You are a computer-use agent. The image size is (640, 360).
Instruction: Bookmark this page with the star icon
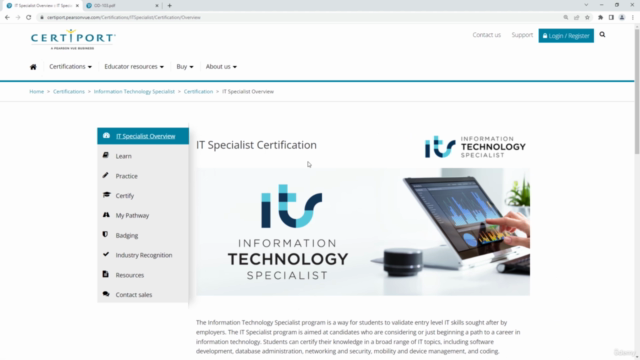[587, 18]
